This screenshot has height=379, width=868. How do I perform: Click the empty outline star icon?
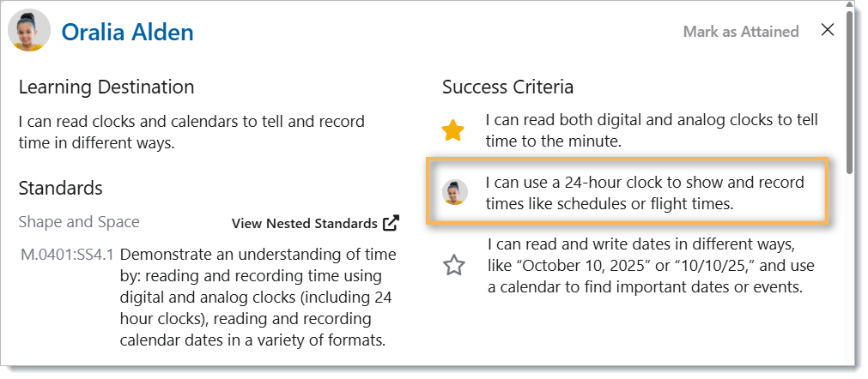click(453, 266)
